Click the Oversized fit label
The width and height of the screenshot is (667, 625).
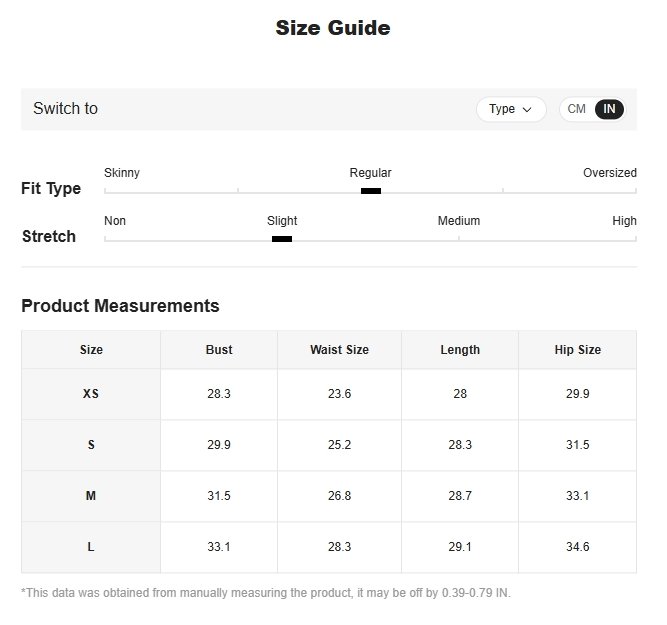(x=609, y=173)
